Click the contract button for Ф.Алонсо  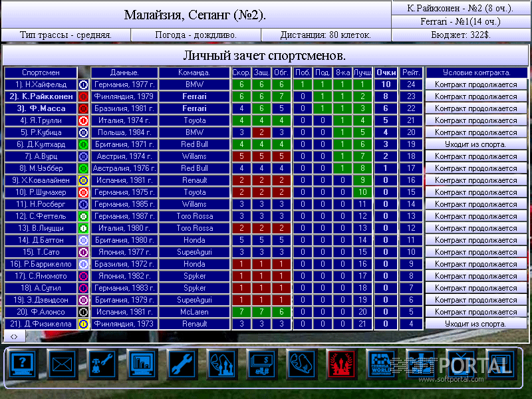click(x=476, y=312)
